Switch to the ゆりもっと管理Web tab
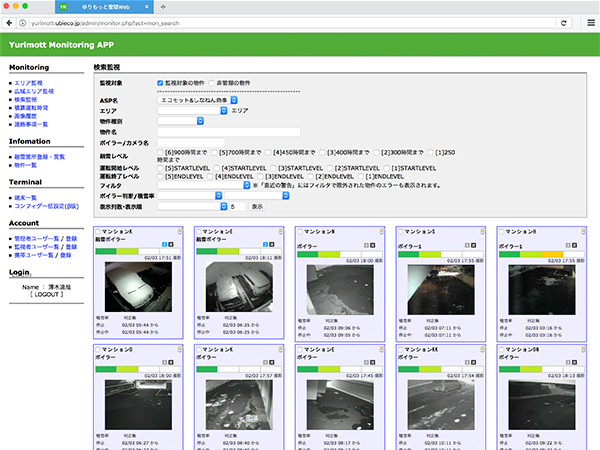Screen dimensions: 600x450 click(100, 7)
